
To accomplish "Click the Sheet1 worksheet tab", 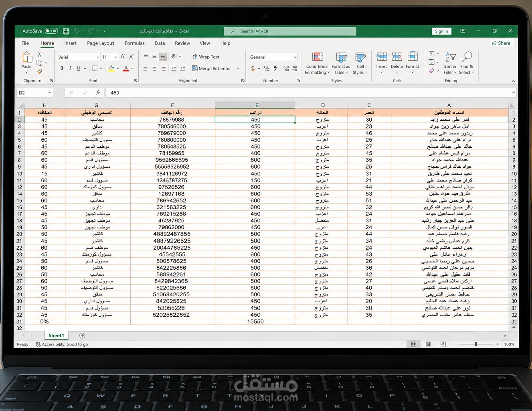I will tap(56, 336).
